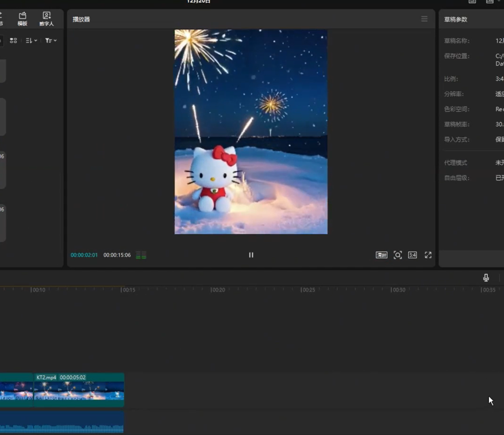Screen dimensions: 504x435
Task: Pause the video playback
Action: 251,255
